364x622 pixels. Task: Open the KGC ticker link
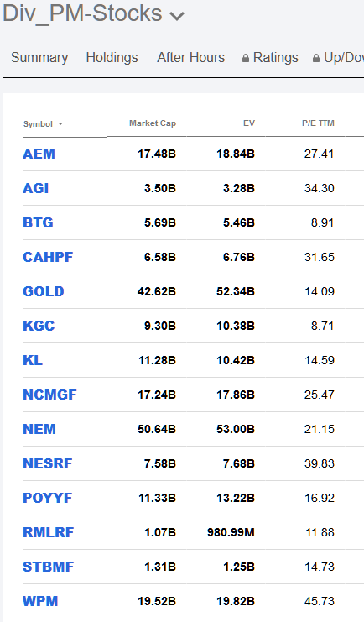click(x=39, y=326)
